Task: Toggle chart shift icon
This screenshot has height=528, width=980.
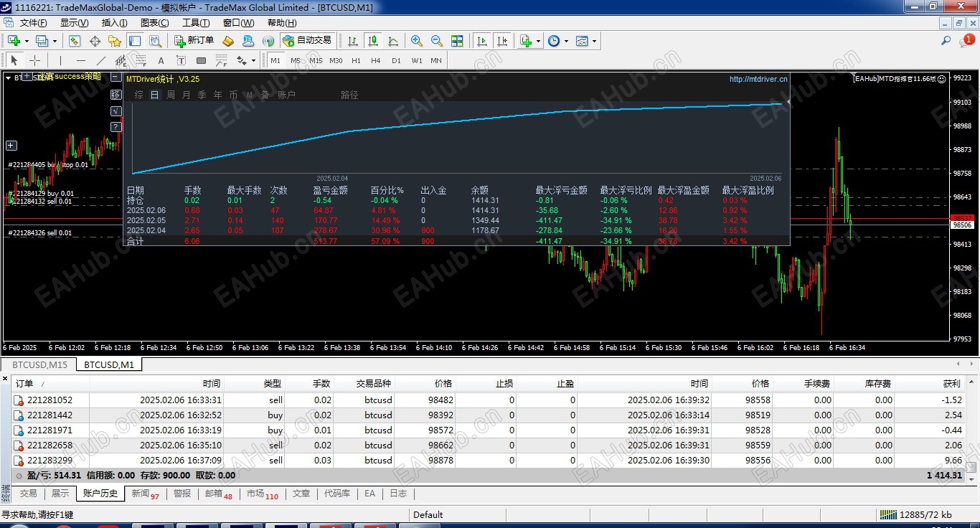Action: click(x=502, y=41)
